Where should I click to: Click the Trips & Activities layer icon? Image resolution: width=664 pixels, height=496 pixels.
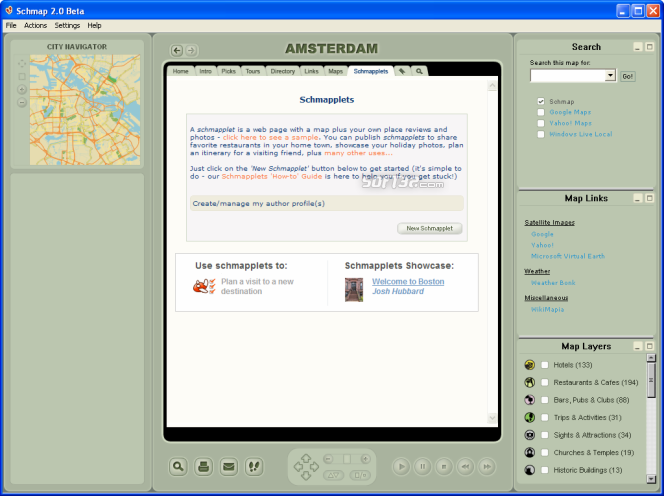click(529, 417)
